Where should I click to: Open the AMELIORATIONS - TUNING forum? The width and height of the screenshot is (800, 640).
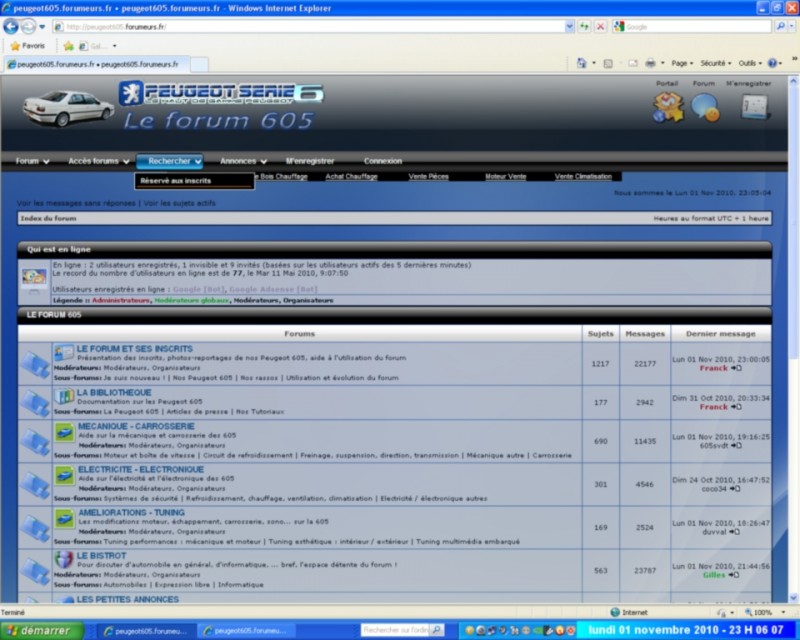click(x=131, y=512)
